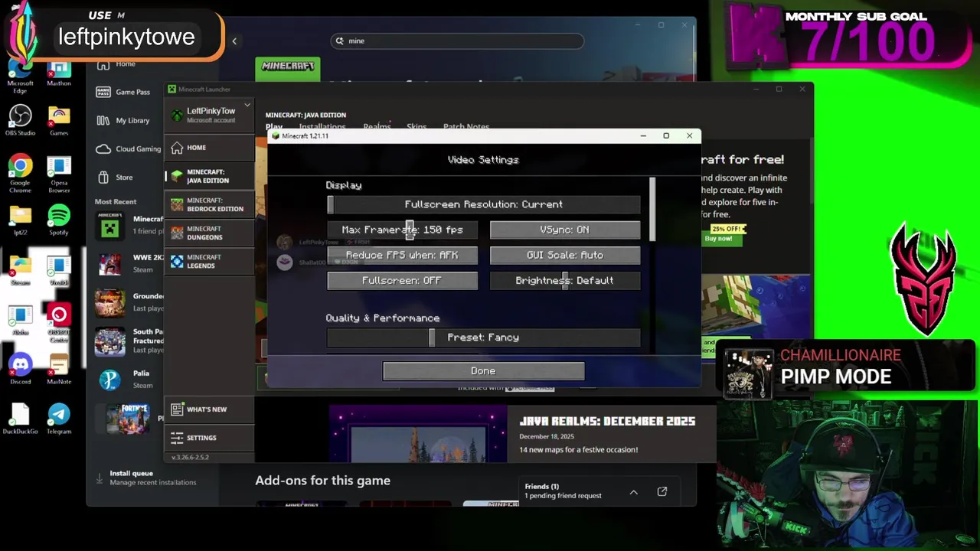The height and width of the screenshot is (551, 980).
Task: Open Install queue in Xbox app
Action: coord(145,478)
